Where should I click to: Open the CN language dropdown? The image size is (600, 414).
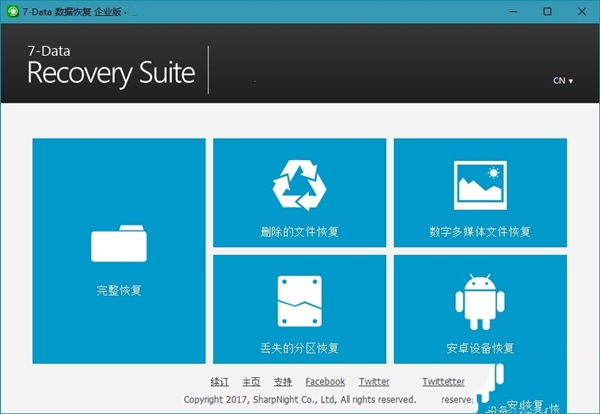(x=563, y=81)
